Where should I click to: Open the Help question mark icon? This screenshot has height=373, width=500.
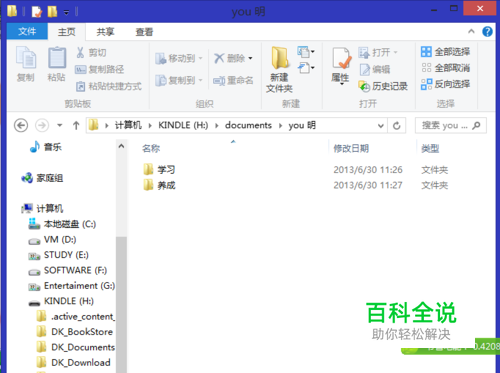(487, 32)
